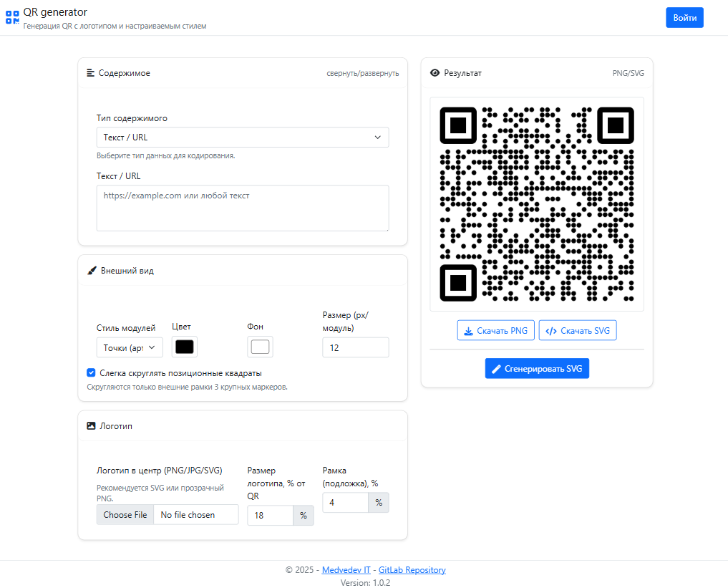728x588 pixels.
Task: Click the Содержимое section lines icon
Action: point(90,73)
